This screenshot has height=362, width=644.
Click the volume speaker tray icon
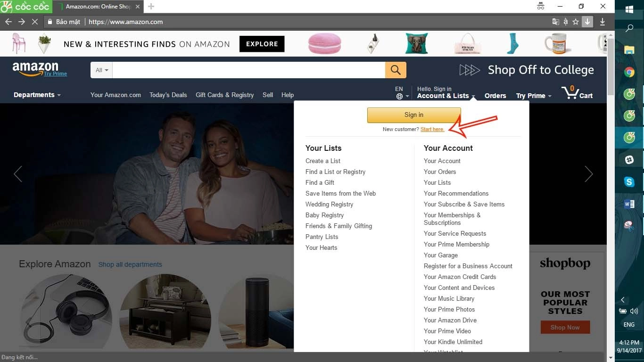[x=634, y=311]
